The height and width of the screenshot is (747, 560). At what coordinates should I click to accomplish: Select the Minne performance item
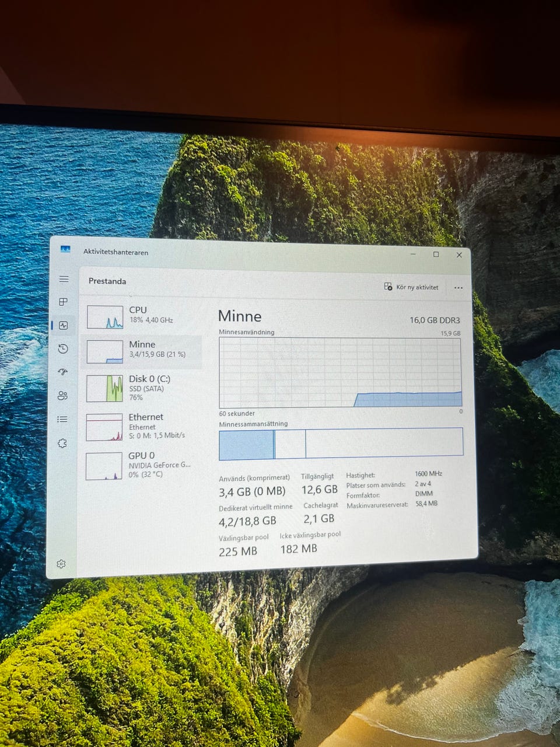(143, 351)
